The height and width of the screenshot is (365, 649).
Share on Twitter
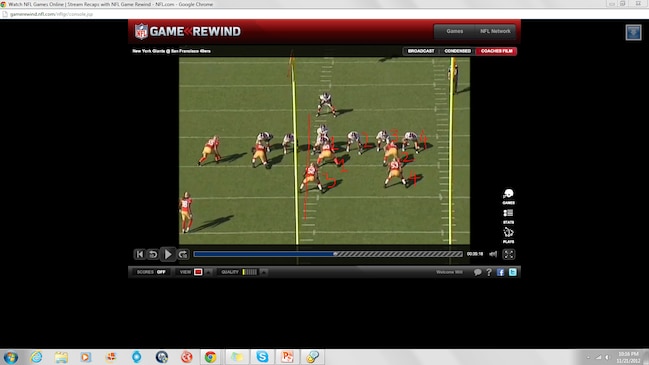pyautogui.click(x=512, y=272)
